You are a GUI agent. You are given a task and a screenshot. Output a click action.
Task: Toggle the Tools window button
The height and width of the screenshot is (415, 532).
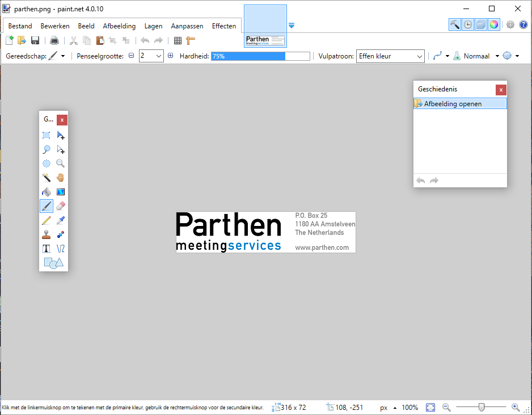click(454, 24)
